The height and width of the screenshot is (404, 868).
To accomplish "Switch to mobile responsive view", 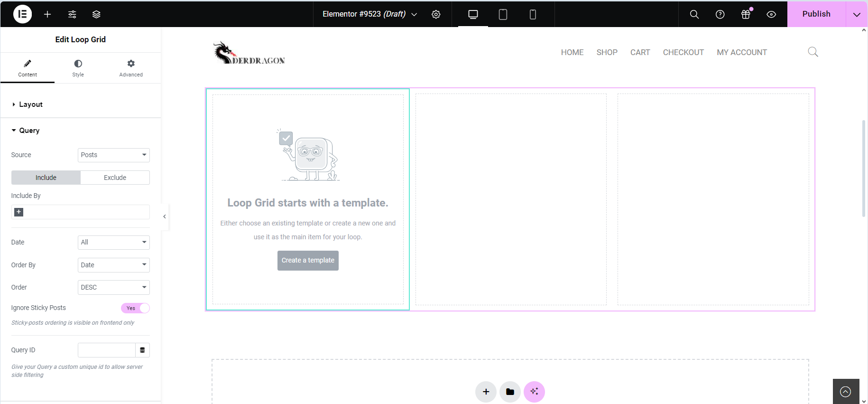I will pos(533,14).
